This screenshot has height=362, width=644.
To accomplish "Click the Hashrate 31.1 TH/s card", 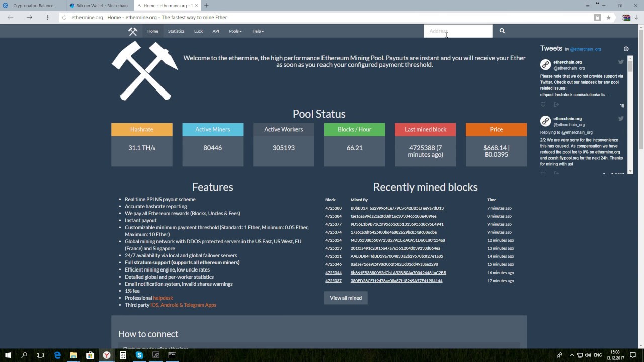I will coord(141,144).
